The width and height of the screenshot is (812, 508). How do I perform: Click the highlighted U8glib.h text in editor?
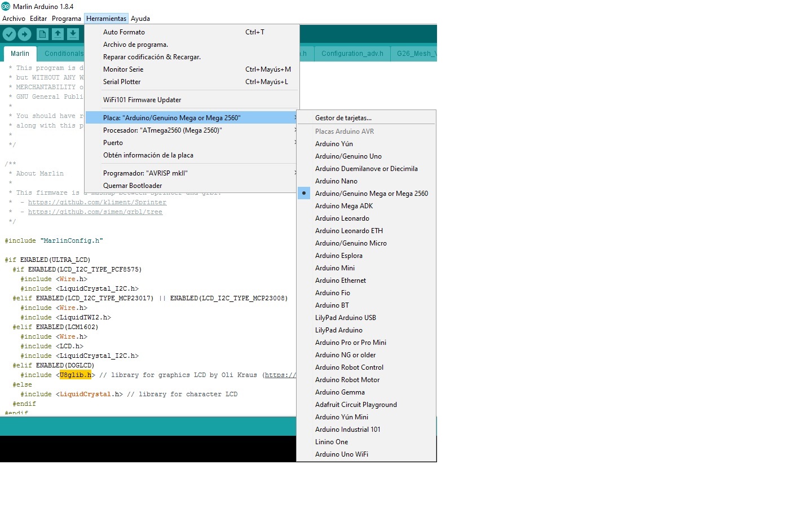click(76, 375)
